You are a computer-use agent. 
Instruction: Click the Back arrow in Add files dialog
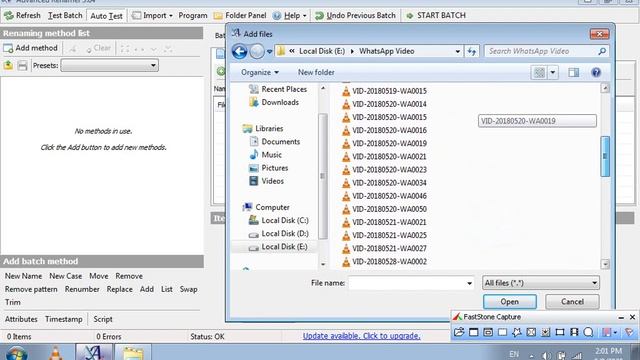pyautogui.click(x=240, y=51)
